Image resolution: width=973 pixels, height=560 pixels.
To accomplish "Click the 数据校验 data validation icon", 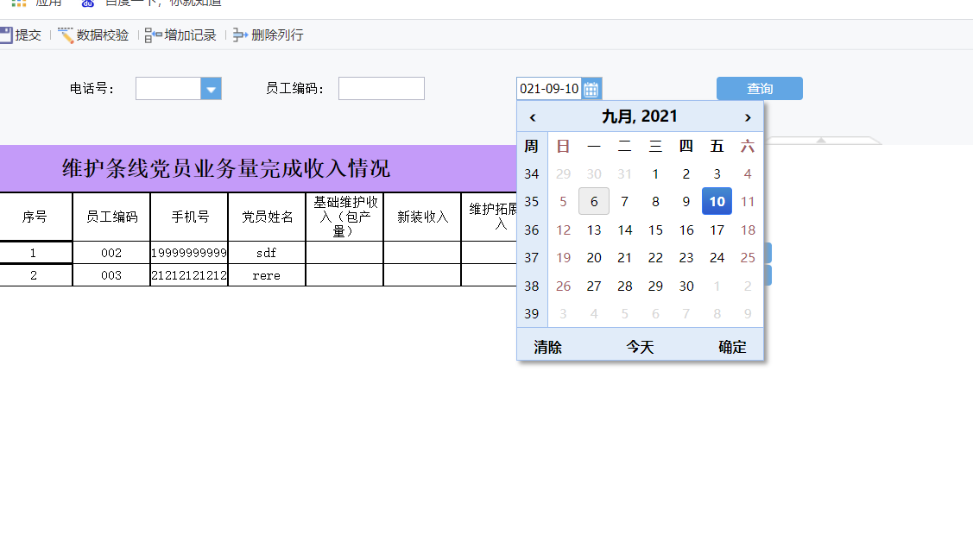I will 66,35.
